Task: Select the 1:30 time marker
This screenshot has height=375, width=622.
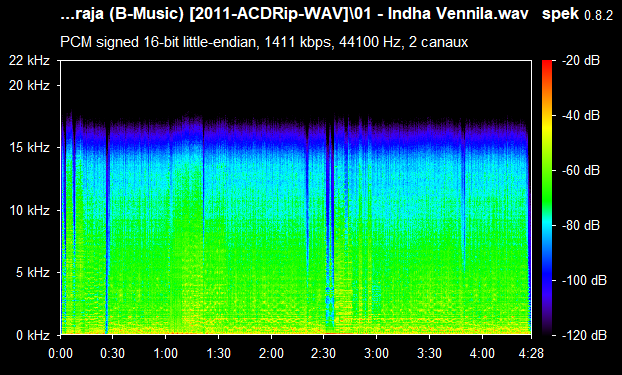Action: (218, 353)
